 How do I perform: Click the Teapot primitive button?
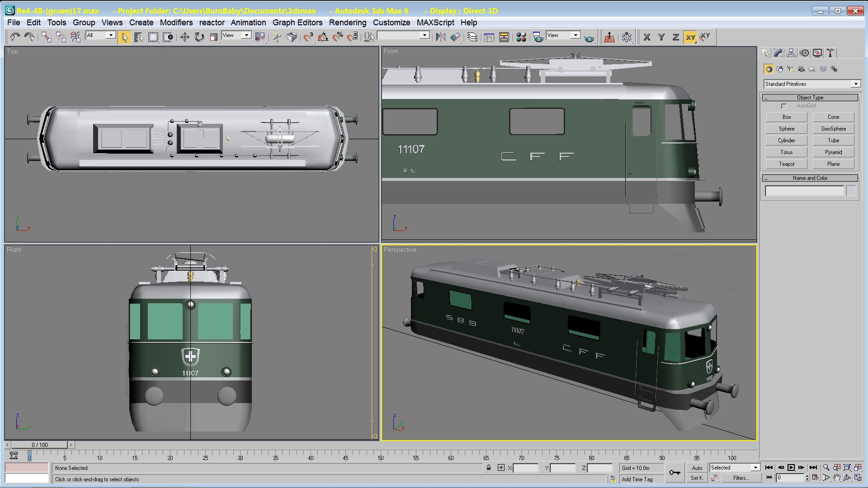(786, 164)
